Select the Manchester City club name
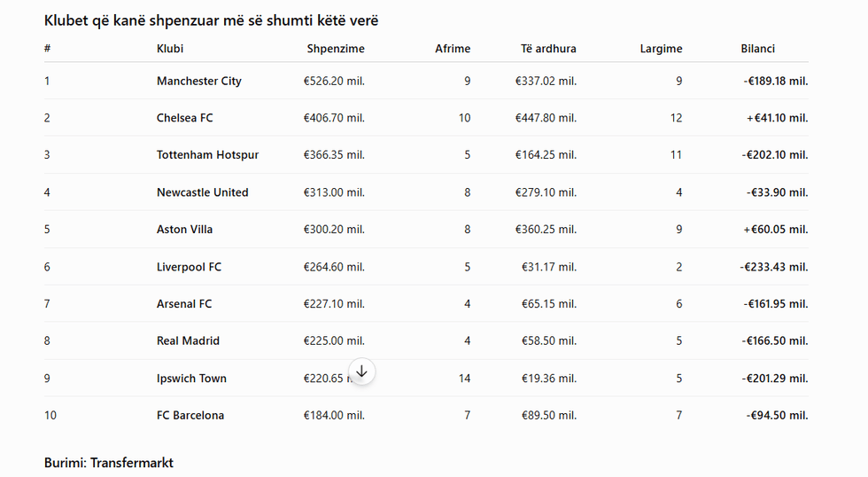Viewport: 868px width, 477px height. 198,81
